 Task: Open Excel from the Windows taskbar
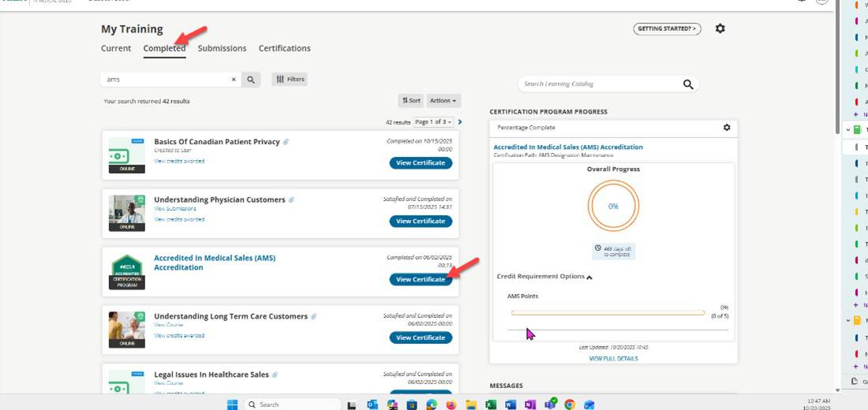[490, 404]
